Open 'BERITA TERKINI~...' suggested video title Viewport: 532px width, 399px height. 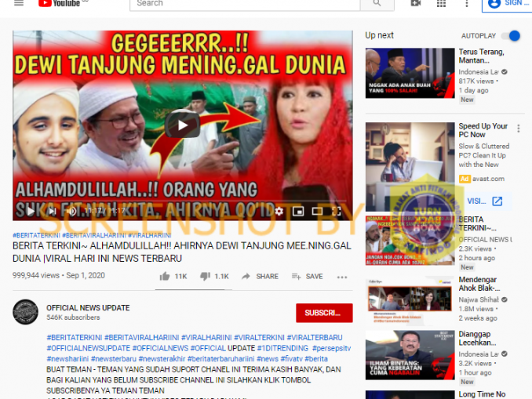[477, 223]
